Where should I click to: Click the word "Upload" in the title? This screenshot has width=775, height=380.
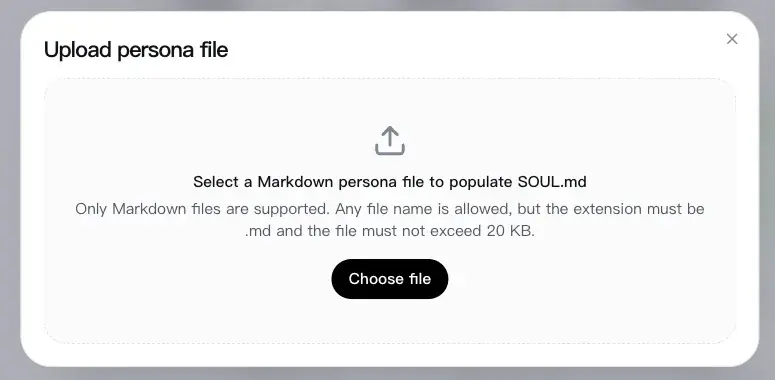tap(78, 50)
